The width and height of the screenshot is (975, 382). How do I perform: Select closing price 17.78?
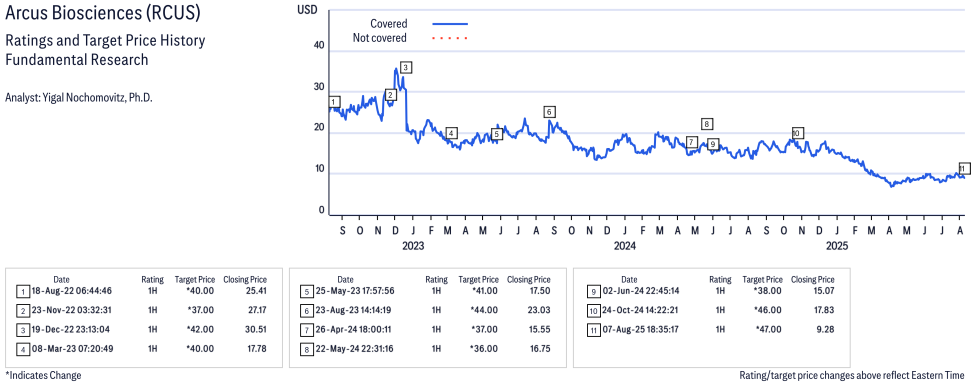click(256, 348)
